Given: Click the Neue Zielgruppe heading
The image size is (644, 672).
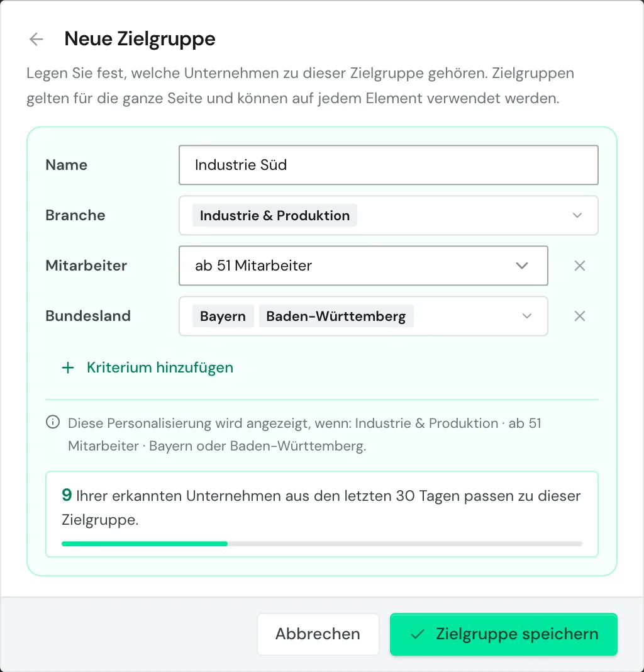Looking at the screenshot, I should point(140,39).
